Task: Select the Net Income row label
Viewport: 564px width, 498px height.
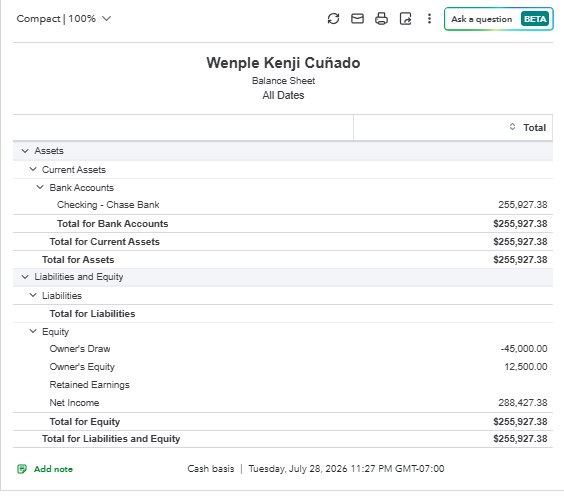Action: click(74, 402)
